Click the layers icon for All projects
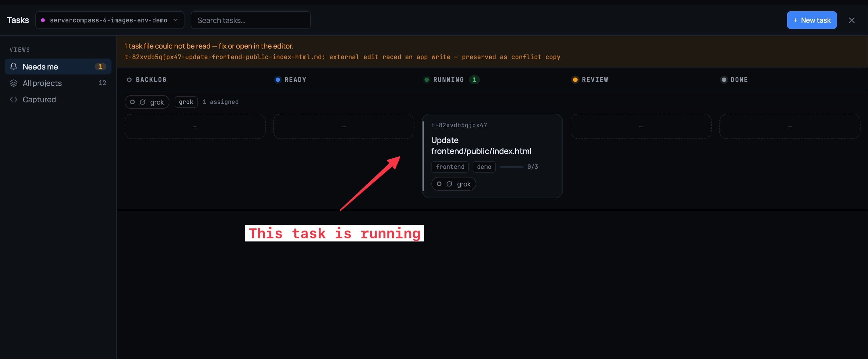868x359 pixels. [x=13, y=83]
